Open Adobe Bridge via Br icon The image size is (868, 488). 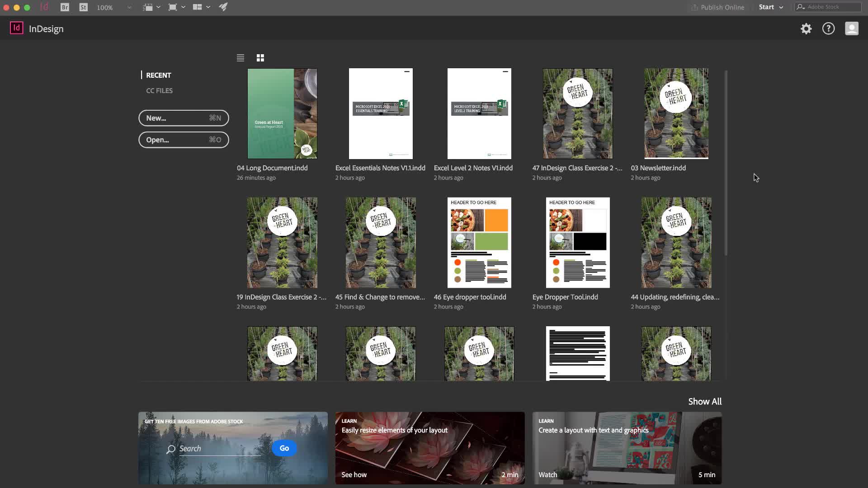pos(65,7)
